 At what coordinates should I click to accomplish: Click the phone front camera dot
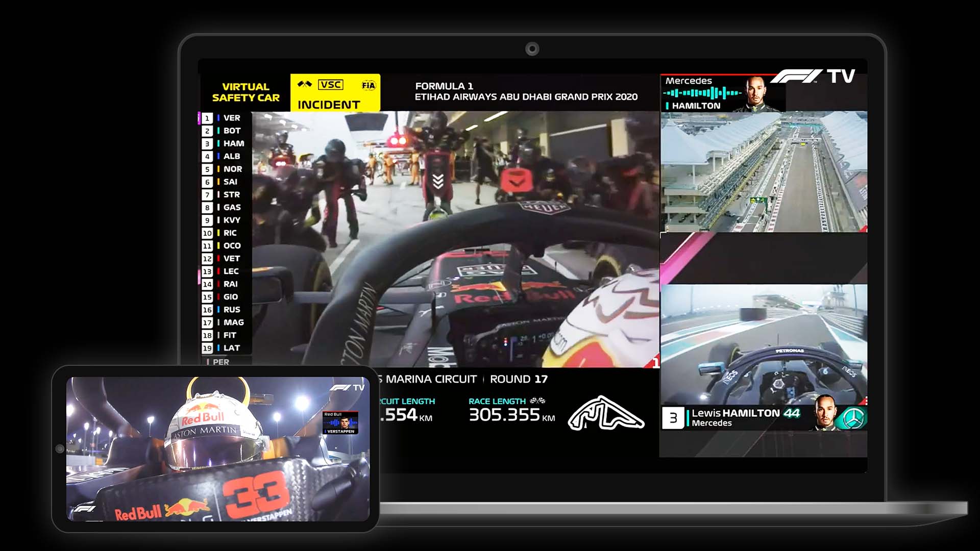pos(60,449)
